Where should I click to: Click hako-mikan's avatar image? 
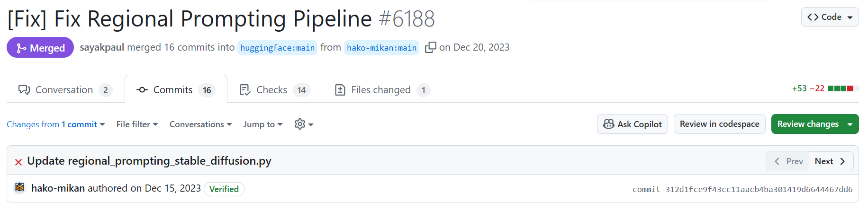[x=20, y=188]
